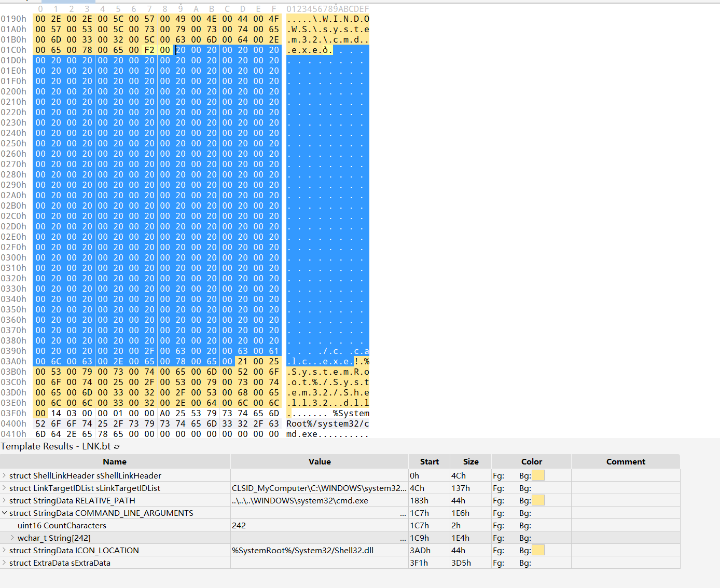Viewport: 720px width, 588px height.
Task: Click the hex address label 0190h
Action: (x=13, y=19)
